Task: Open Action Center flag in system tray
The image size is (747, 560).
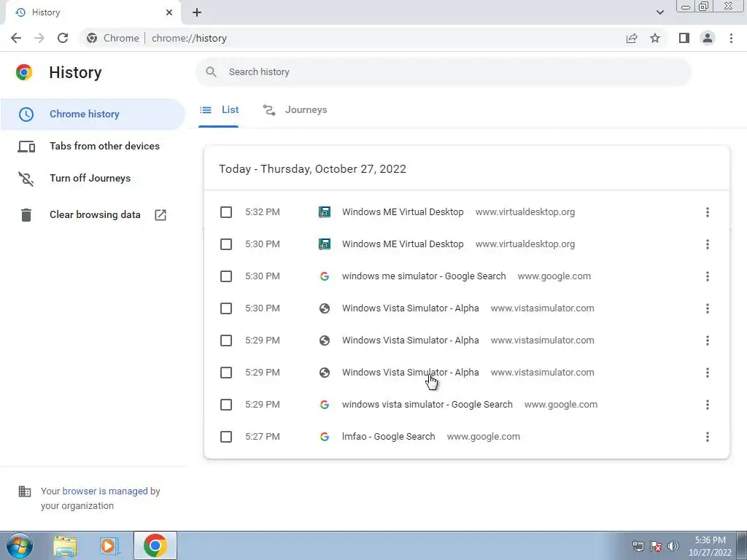Action: point(656,545)
